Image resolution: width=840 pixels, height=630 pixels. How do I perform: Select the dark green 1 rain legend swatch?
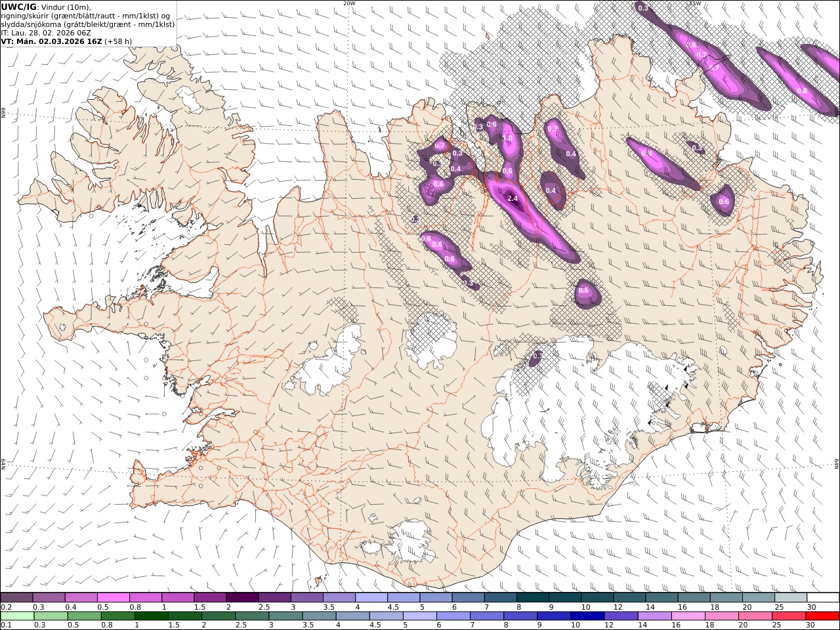point(151,616)
